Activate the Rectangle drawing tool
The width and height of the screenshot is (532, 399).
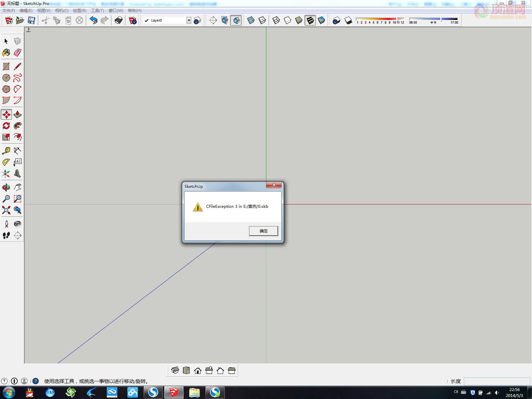click(6, 66)
